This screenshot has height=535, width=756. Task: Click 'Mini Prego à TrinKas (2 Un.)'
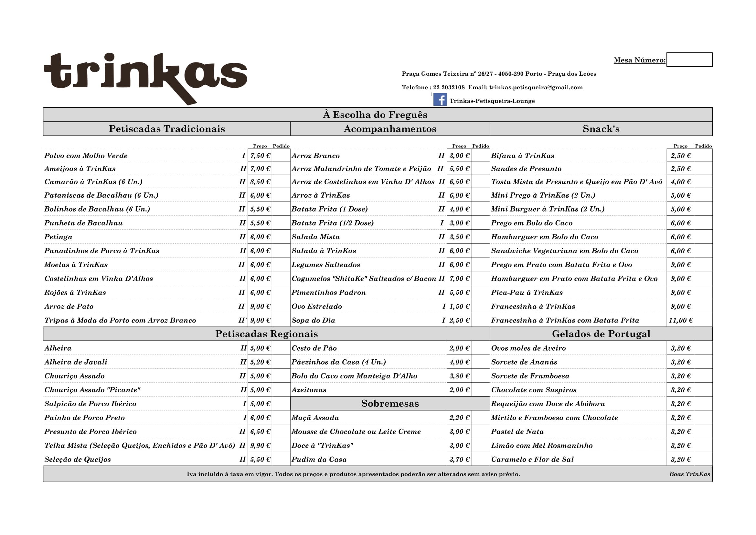543,195
